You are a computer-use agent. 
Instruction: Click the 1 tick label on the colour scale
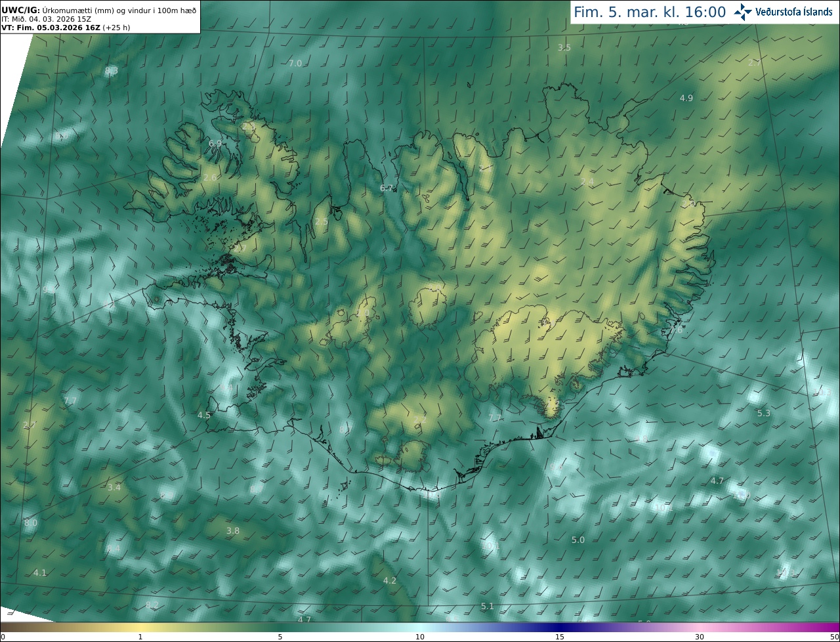point(140,637)
